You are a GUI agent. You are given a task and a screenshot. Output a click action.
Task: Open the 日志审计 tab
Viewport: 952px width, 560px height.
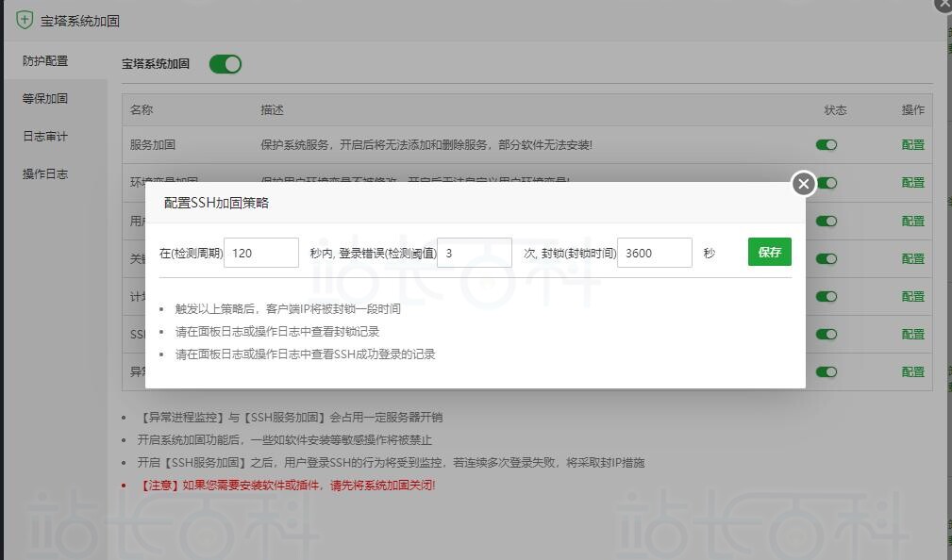[45, 136]
